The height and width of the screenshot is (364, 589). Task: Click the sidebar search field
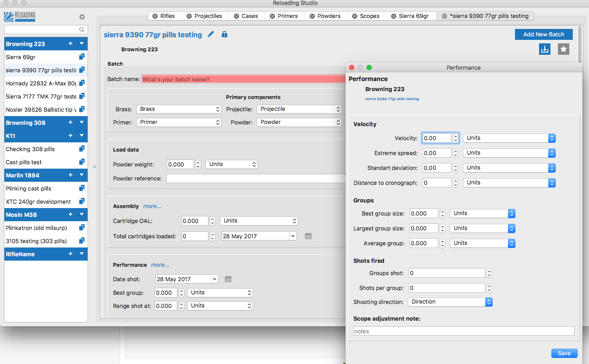pyautogui.click(x=46, y=30)
